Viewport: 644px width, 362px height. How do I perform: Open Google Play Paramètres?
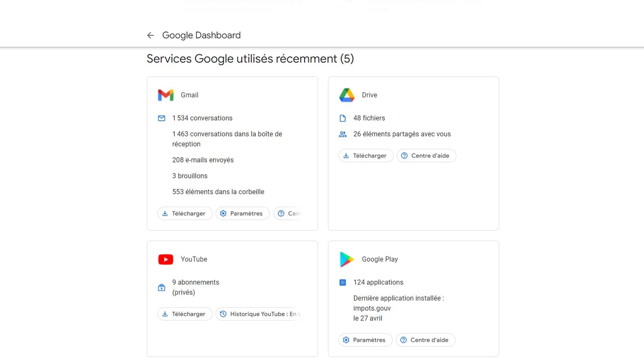(x=365, y=340)
